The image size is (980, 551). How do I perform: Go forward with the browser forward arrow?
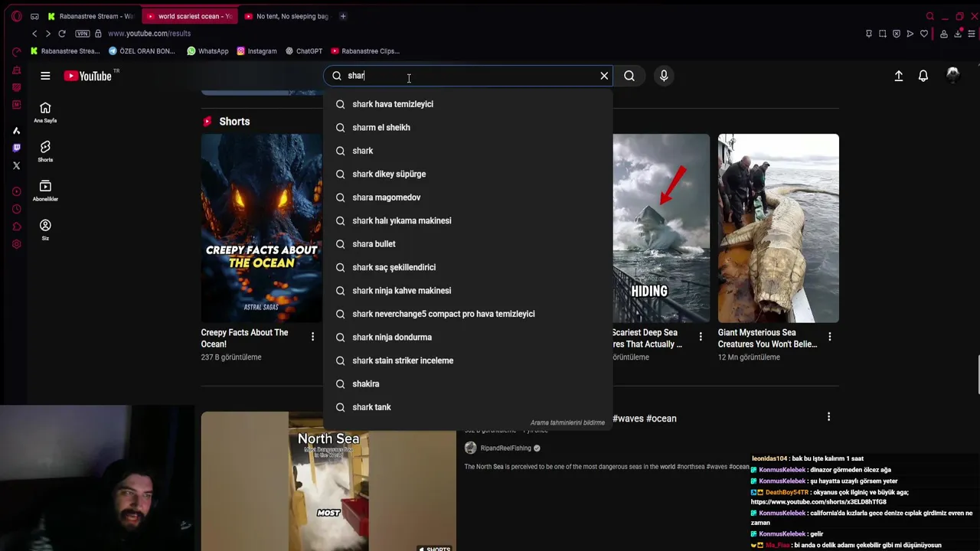(47, 34)
